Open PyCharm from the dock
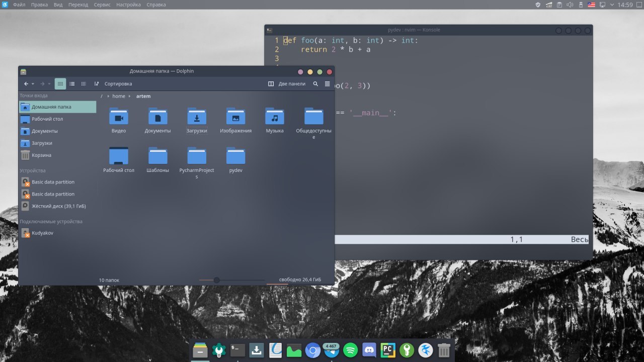 click(387, 350)
